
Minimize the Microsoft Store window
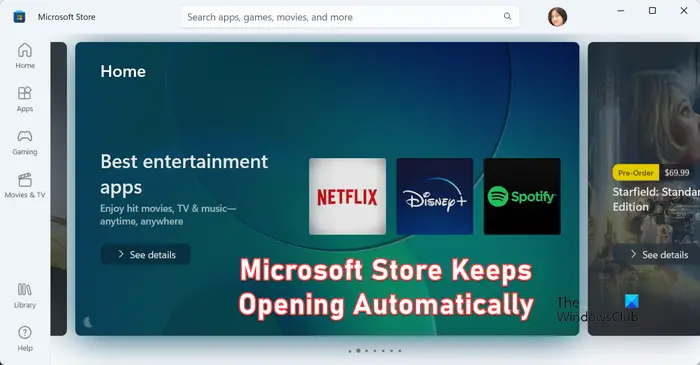point(621,10)
